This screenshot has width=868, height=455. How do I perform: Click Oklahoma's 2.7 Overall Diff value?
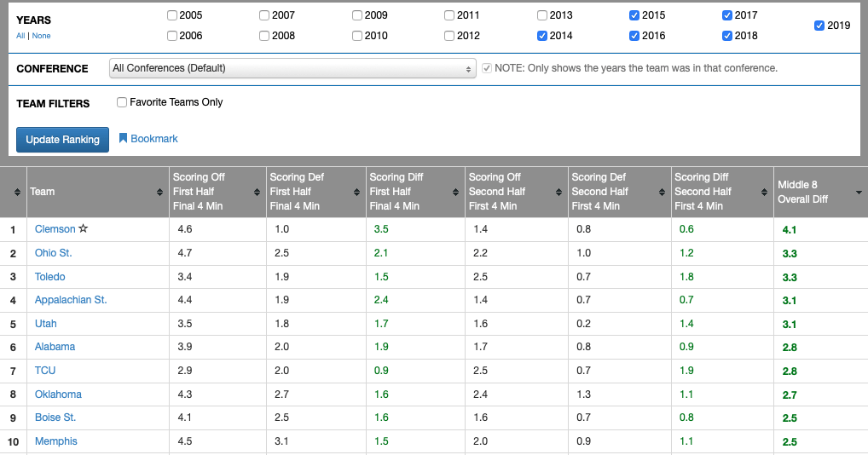790,395
